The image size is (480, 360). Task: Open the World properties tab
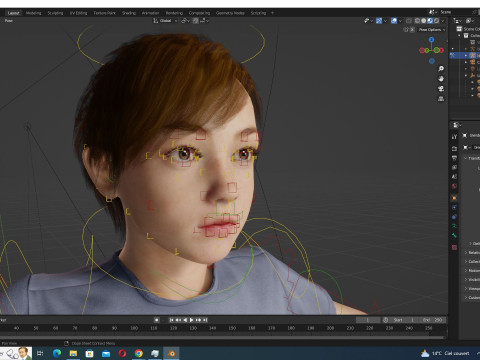(x=454, y=186)
